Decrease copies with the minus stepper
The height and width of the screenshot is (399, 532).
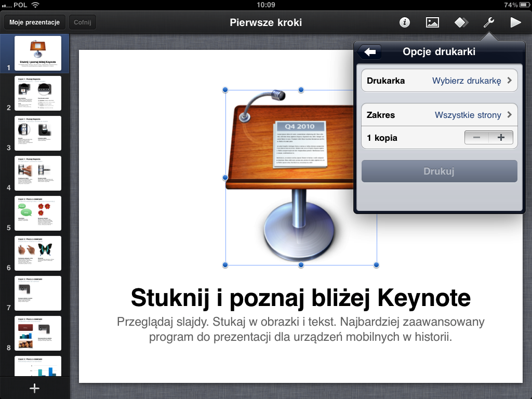coord(476,137)
